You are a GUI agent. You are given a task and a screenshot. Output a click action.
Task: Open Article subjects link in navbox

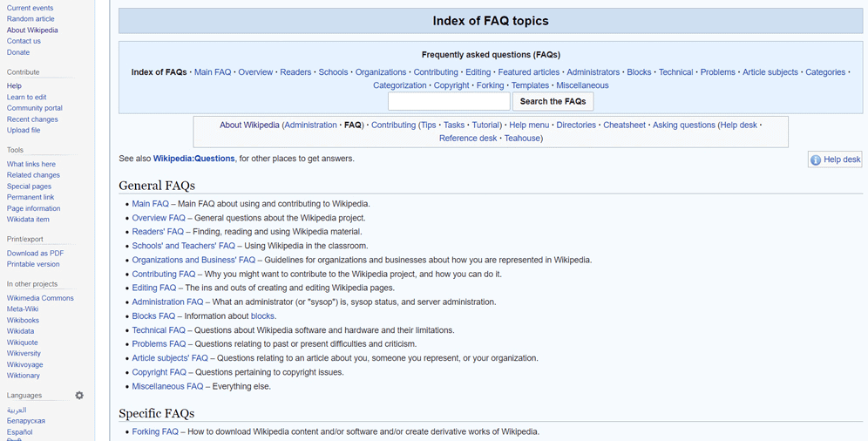tap(770, 72)
